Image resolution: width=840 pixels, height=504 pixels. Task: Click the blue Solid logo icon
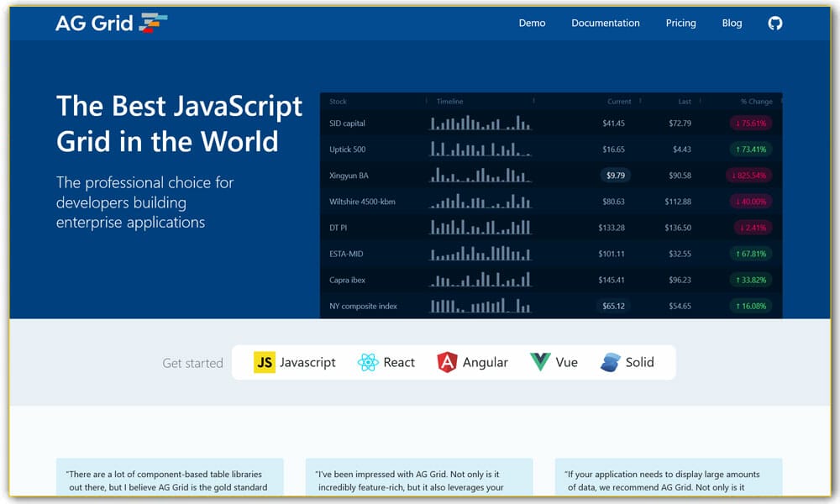(611, 362)
